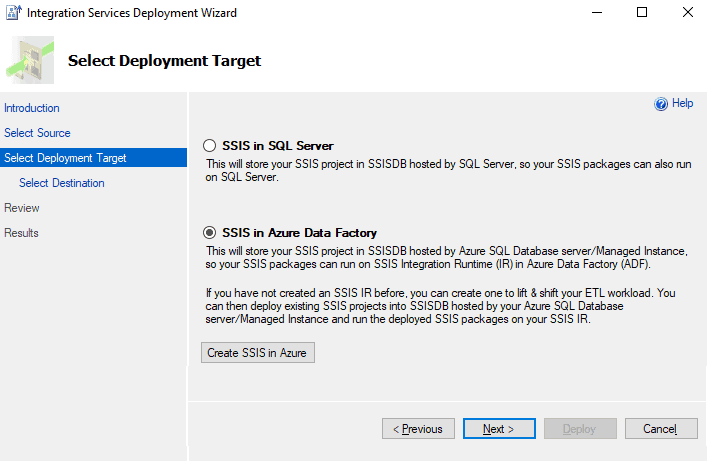Minimize the wizard window
This screenshot has height=461, width=707.
coord(597,12)
